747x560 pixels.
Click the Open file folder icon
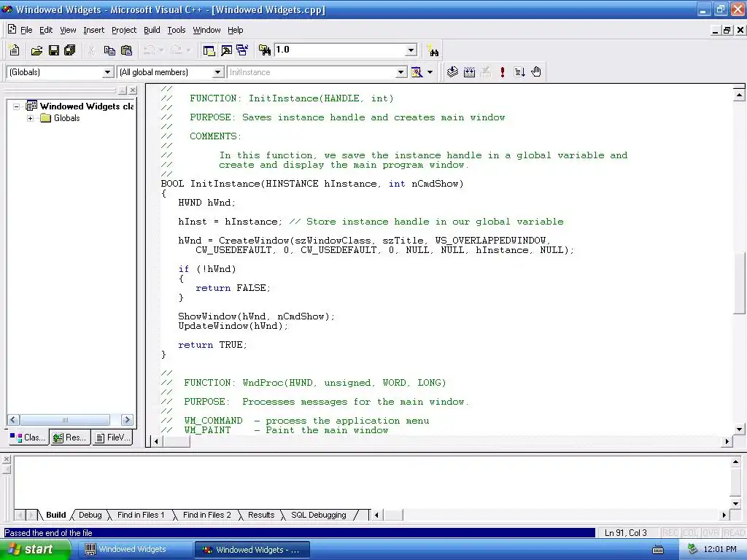point(36,50)
